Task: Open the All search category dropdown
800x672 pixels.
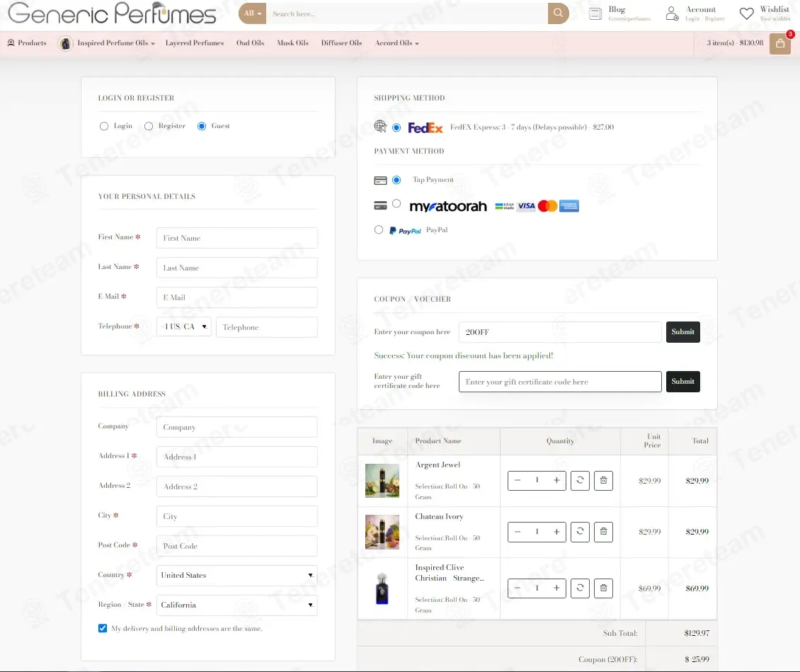Action: pyautogui.click(x=253, y=13)
